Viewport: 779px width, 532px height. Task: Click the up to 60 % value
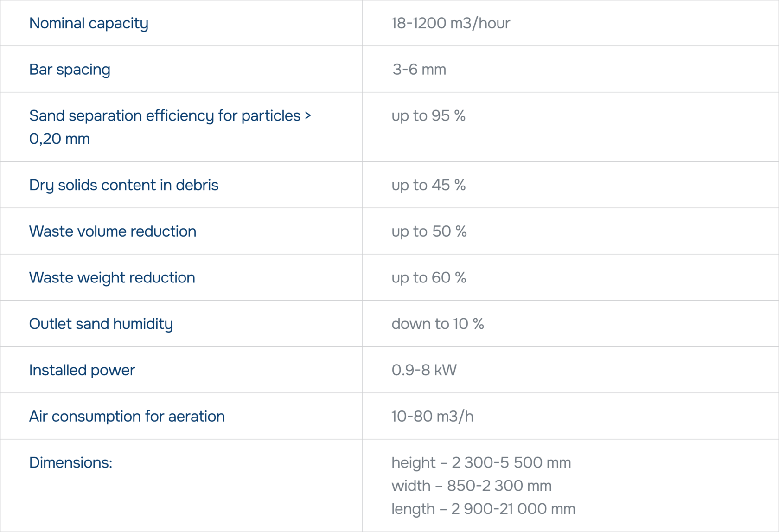click(428, 277)
